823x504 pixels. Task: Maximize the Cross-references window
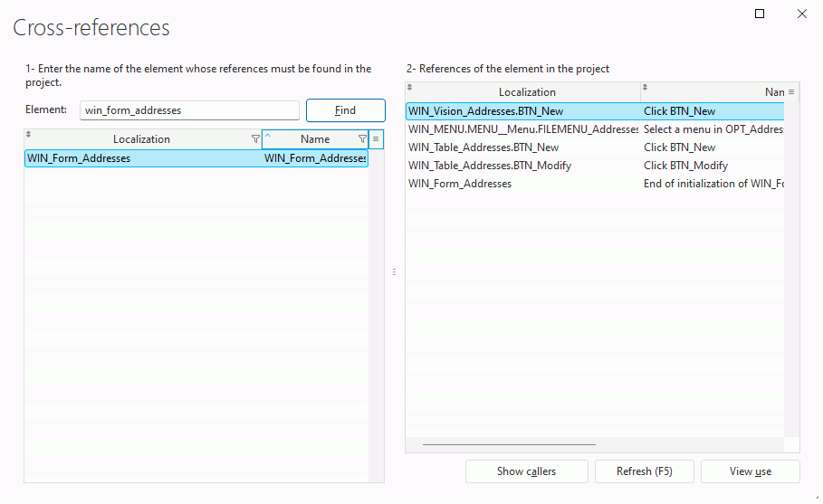click(x=760, y=14)
